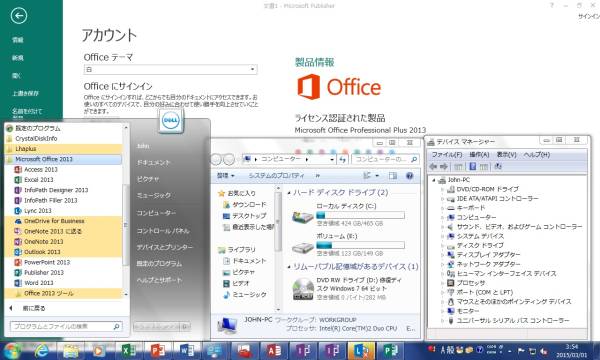The image size is (600, 360).
Task: Open the File menu in Device Manager
Action: (447, 155)
